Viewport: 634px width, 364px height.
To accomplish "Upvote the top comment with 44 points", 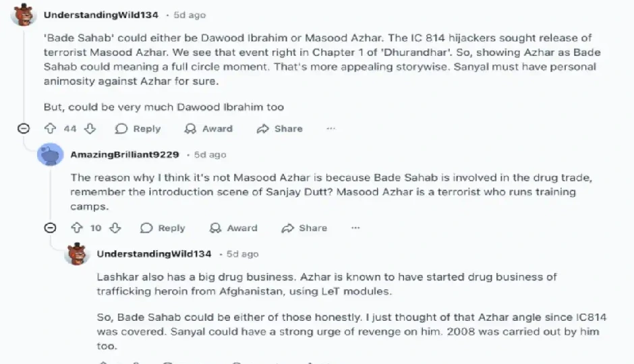I will [49, 129].
